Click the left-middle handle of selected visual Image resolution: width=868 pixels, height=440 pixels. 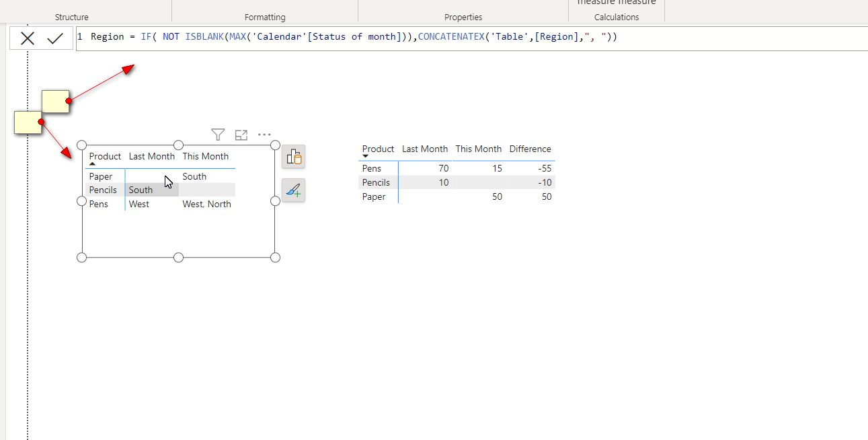pos(82,201)
